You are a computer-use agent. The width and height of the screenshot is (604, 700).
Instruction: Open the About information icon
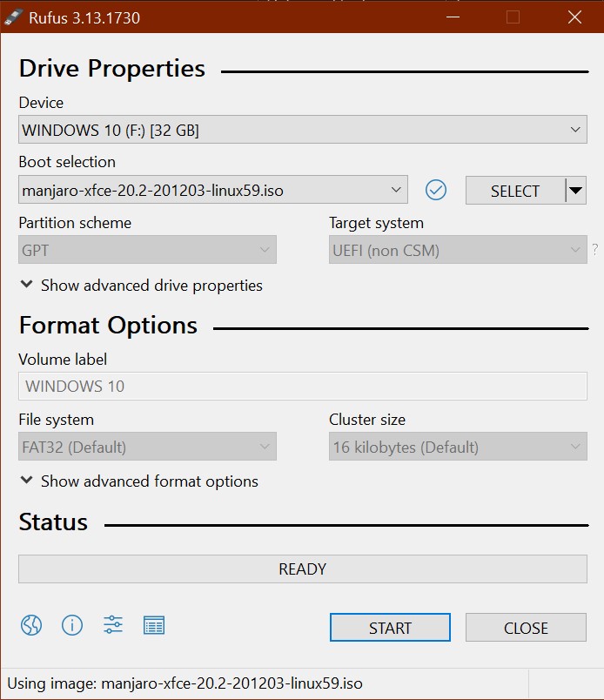(x=72, y=625)
